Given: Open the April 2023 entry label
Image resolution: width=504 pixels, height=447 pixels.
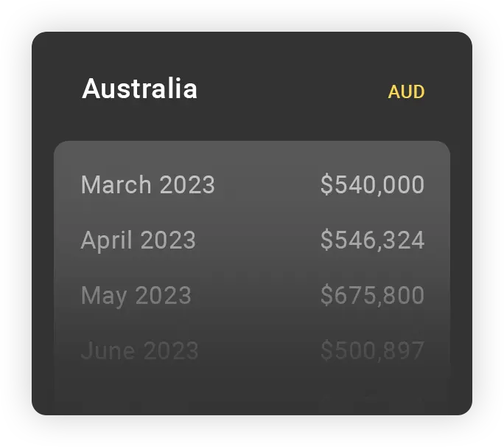Looking at the screenshot, I should pos(138,240).
